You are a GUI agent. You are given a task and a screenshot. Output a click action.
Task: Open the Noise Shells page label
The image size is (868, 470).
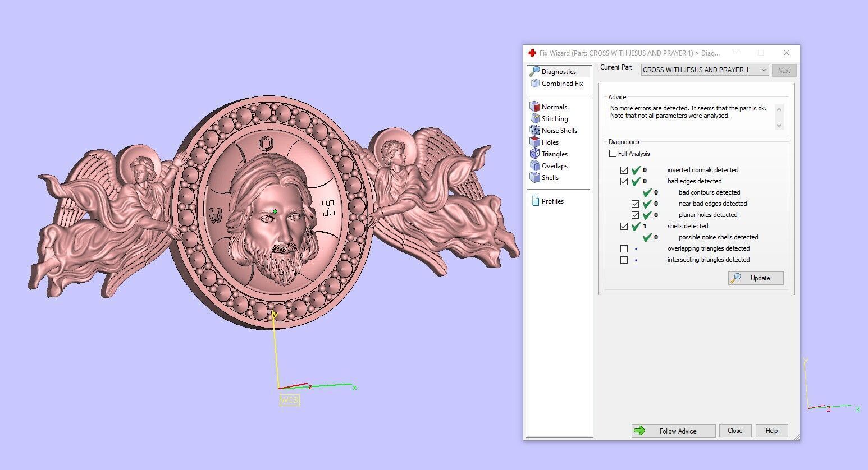(x=559, y=131)
